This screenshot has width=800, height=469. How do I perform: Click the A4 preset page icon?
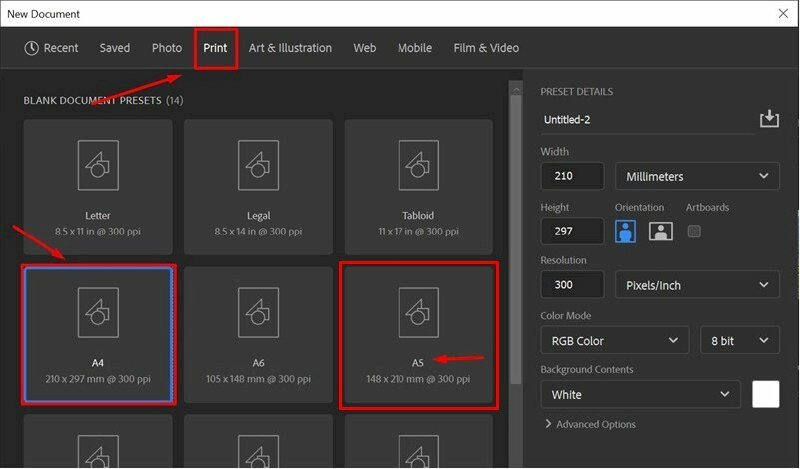click(x=98, y=312)
